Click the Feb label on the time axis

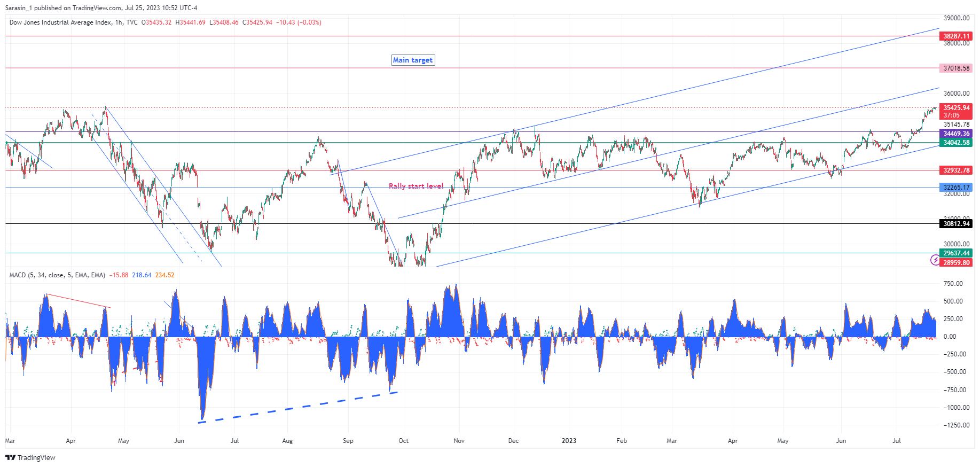(622, 441)
